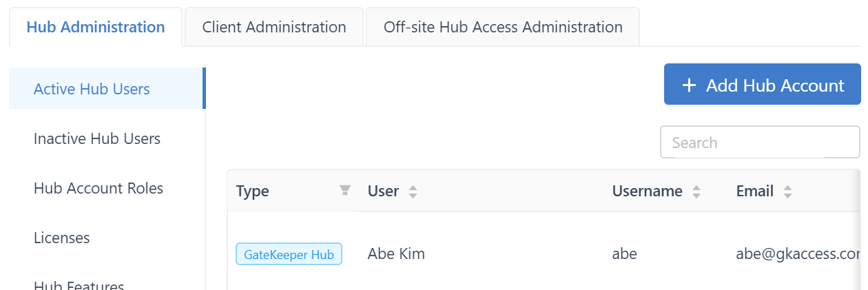The image size is (868, 290).
Task: Open the Client Administration tab
Action: (x=274, y=28)
